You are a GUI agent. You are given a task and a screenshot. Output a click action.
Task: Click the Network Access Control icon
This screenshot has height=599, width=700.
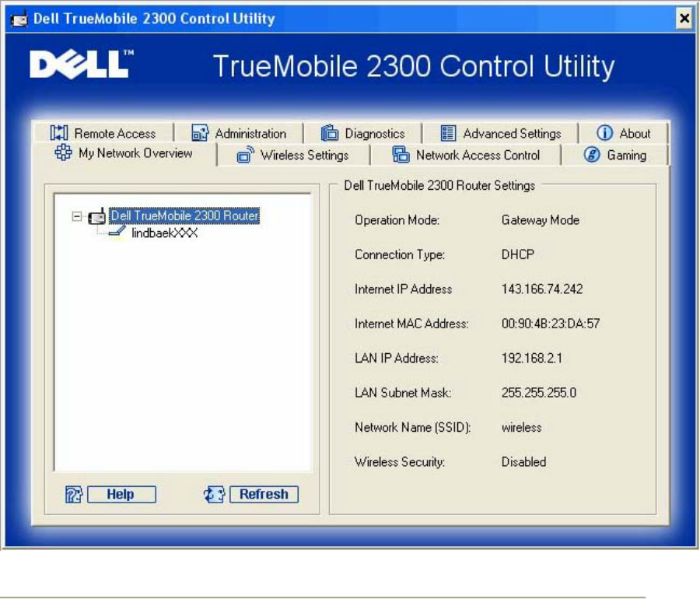[x=401, y=155]
